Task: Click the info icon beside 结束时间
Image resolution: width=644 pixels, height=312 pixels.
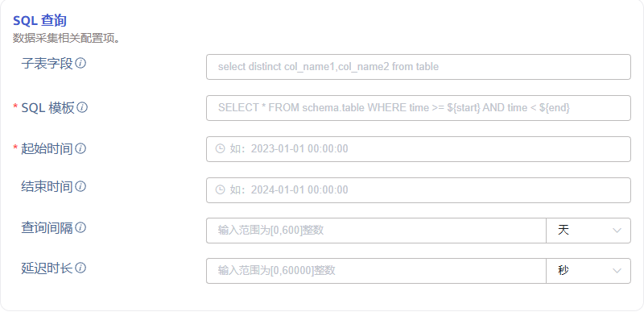Action: 81,186
